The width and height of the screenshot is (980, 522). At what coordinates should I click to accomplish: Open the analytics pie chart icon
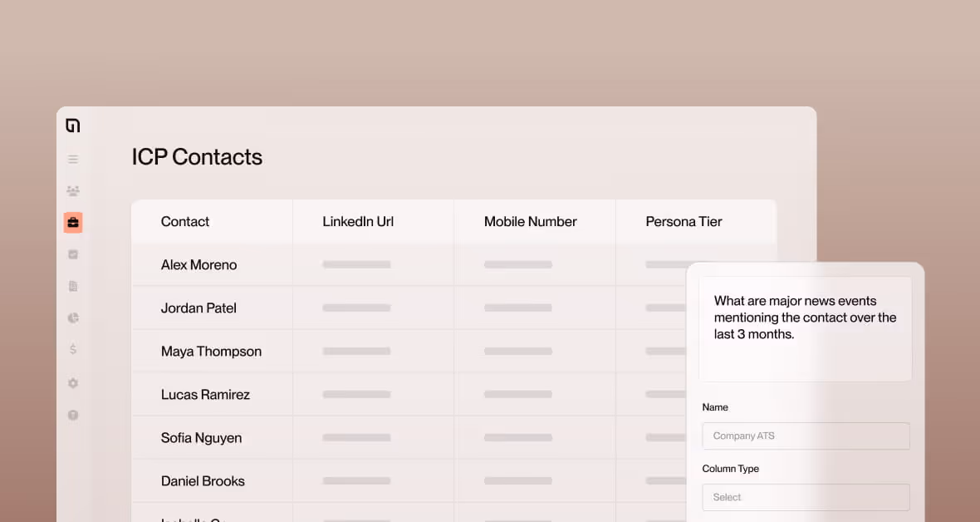[x=73, y=318]
